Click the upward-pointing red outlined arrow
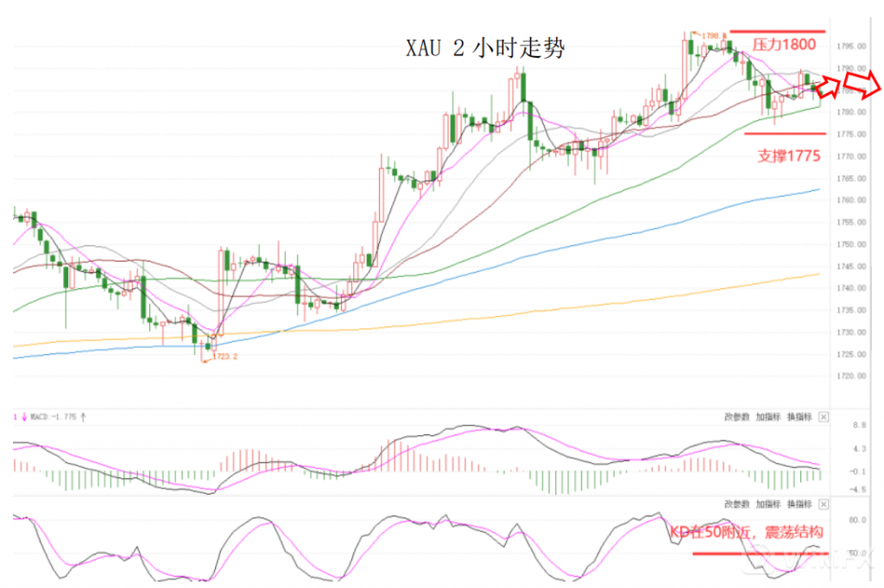 pyautogui.click(x=828, y=85)
